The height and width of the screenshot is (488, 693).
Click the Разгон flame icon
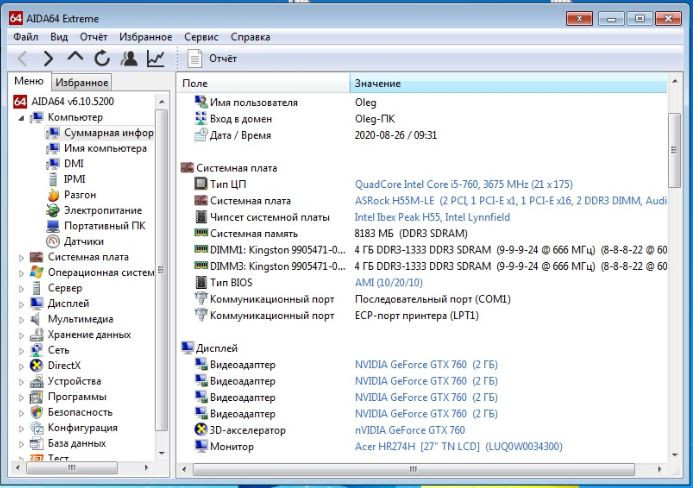pyautogui.click(x=54, y=195)
